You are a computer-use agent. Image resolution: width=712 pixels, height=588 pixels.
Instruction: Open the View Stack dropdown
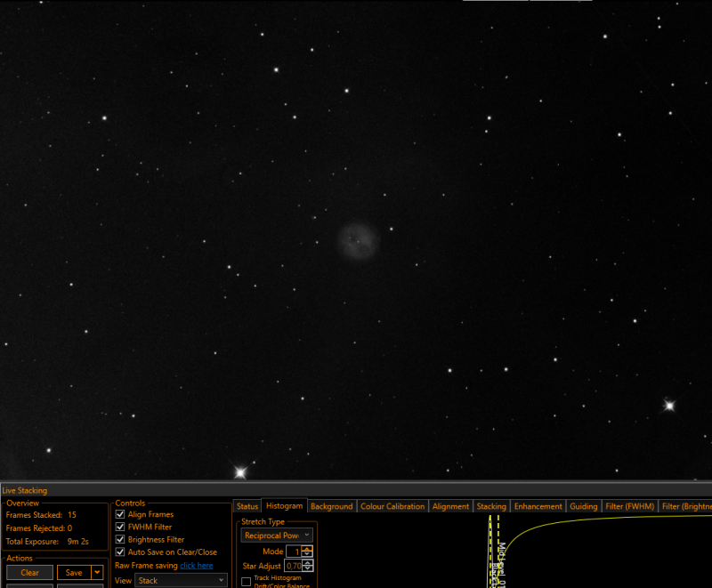click(181, 580)
